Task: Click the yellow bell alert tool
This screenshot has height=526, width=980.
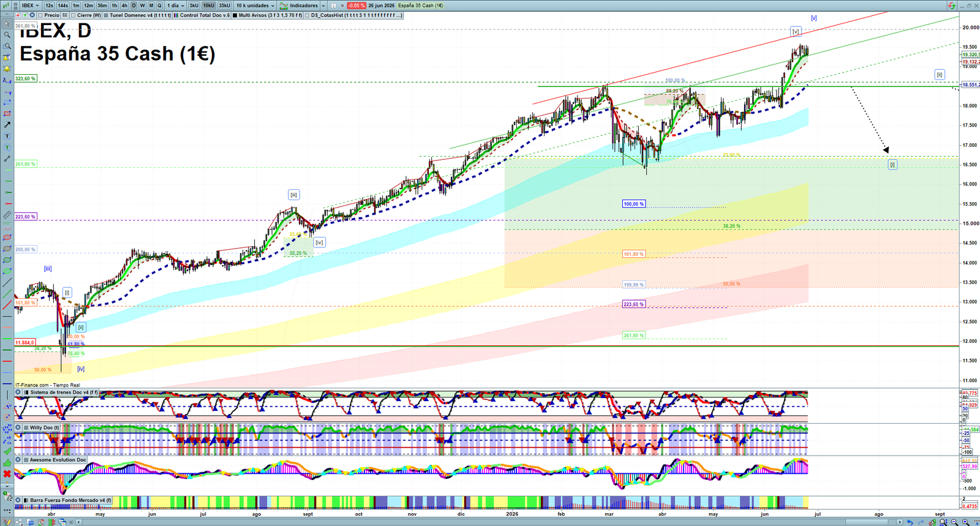Action: [x=7, y=69]
